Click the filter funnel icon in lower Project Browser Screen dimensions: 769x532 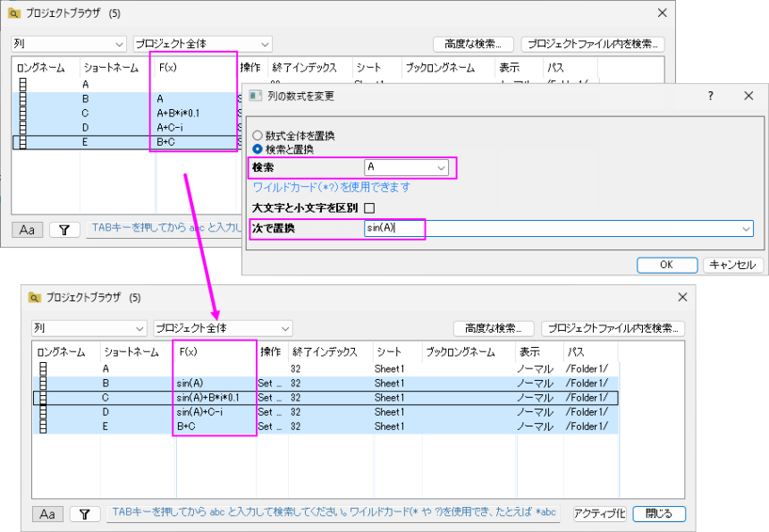click(x=84, y=514)
